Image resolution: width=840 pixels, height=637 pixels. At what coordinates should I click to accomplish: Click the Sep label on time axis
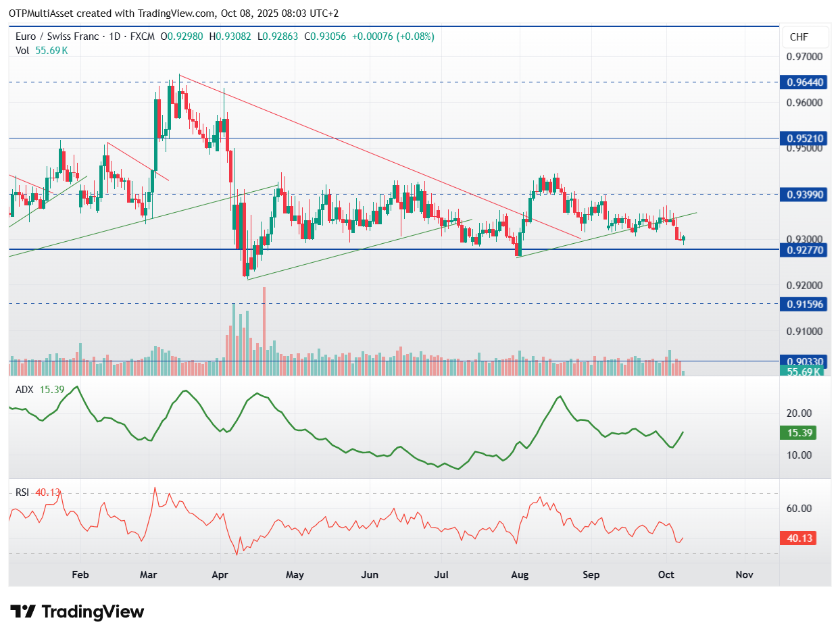[x=591, y=575]
